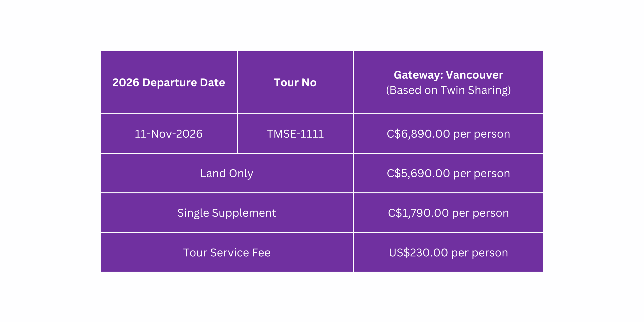Select the Tour Service Fee row label
Image resolution: width=644 pixels, height=322 pixels.
[227, 252]
